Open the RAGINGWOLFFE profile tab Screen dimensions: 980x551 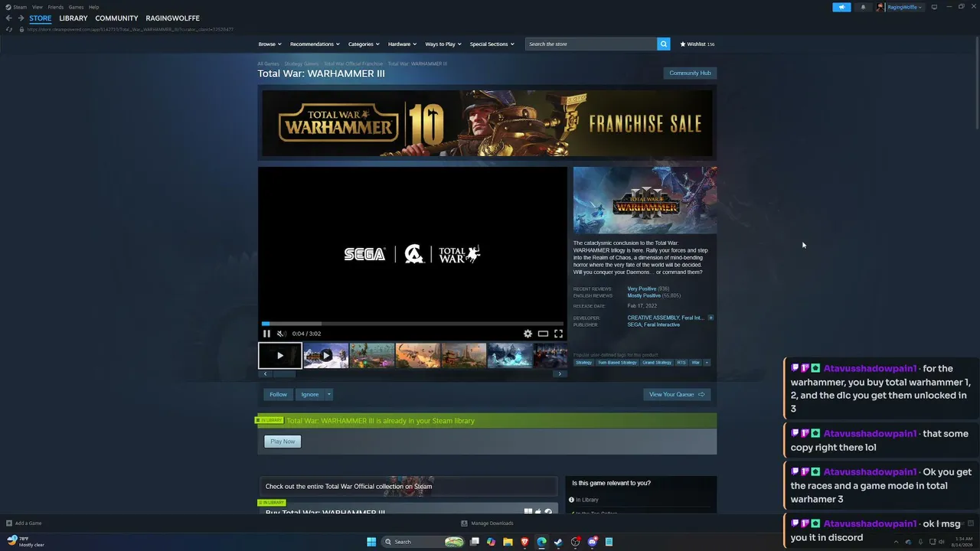pos(172,18)
